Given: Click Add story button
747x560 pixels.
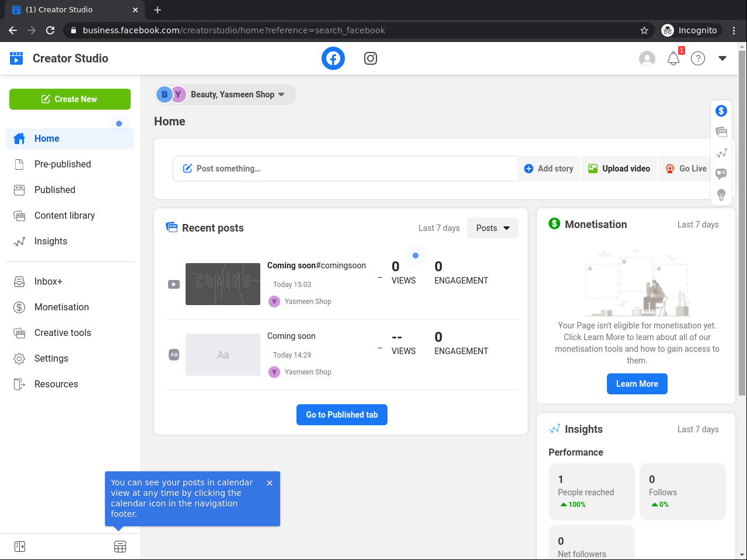Looking at the screenshot, I should point(549,169).
